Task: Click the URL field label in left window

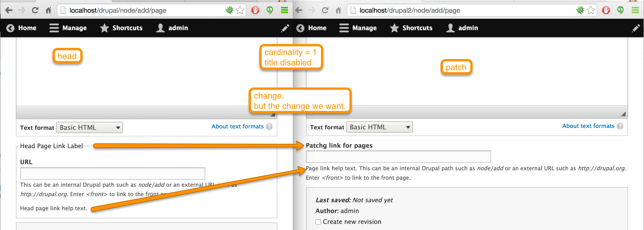Action: 26,162
